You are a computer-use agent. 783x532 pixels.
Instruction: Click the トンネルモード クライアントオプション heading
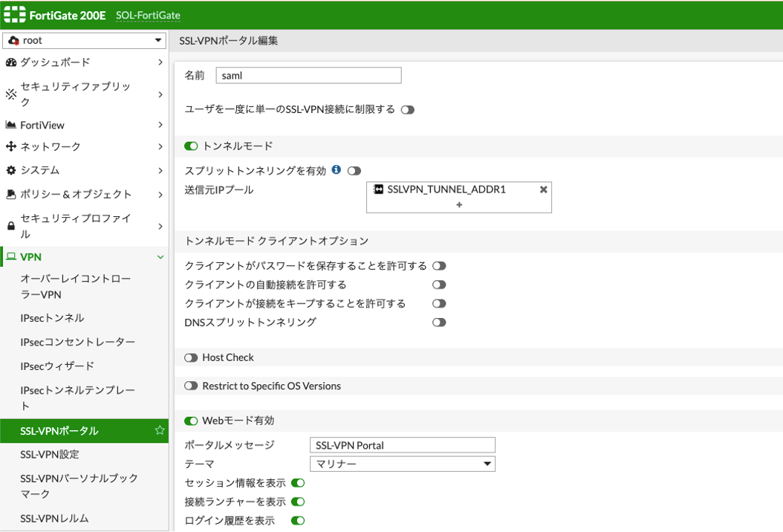[276, 241]
